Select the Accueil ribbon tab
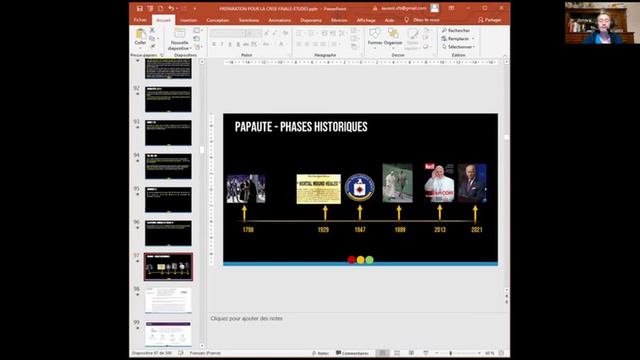This screenshot has width=640, height=360. [x=163, y=20]
